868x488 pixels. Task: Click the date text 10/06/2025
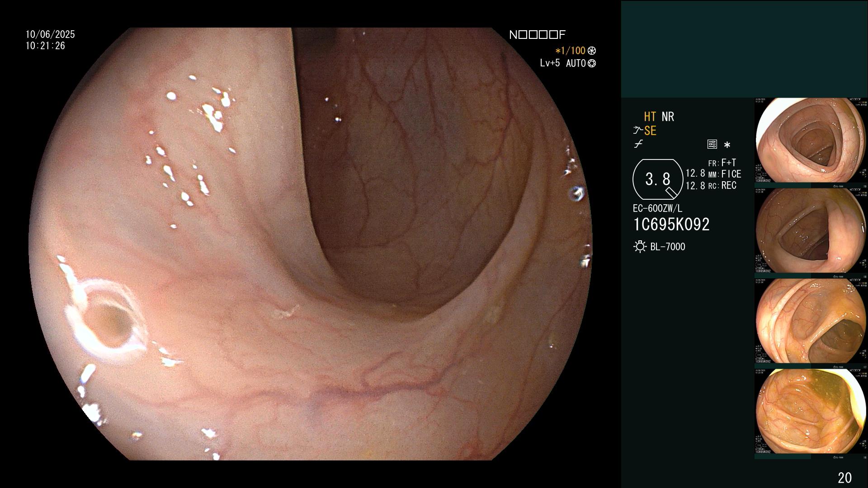coord(50,34)
